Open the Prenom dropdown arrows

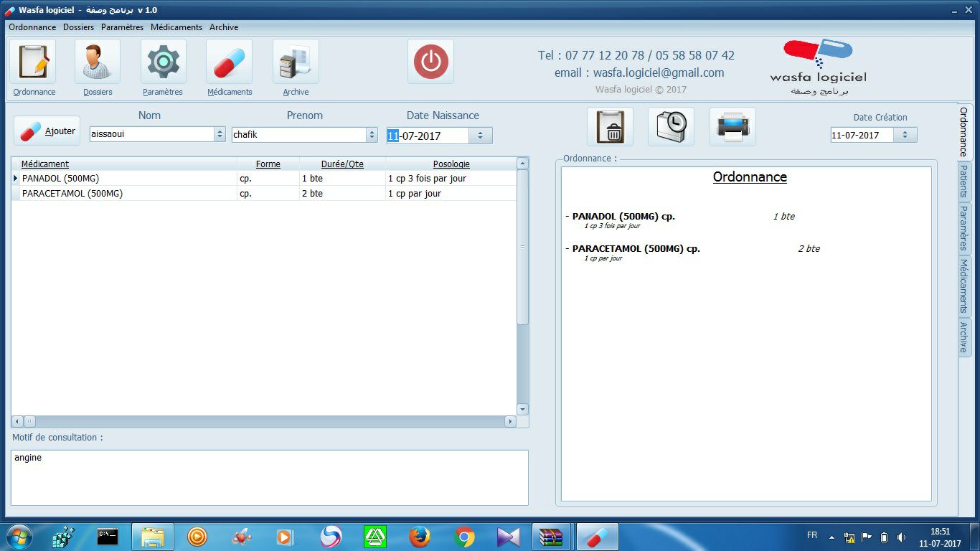[372, 134]
